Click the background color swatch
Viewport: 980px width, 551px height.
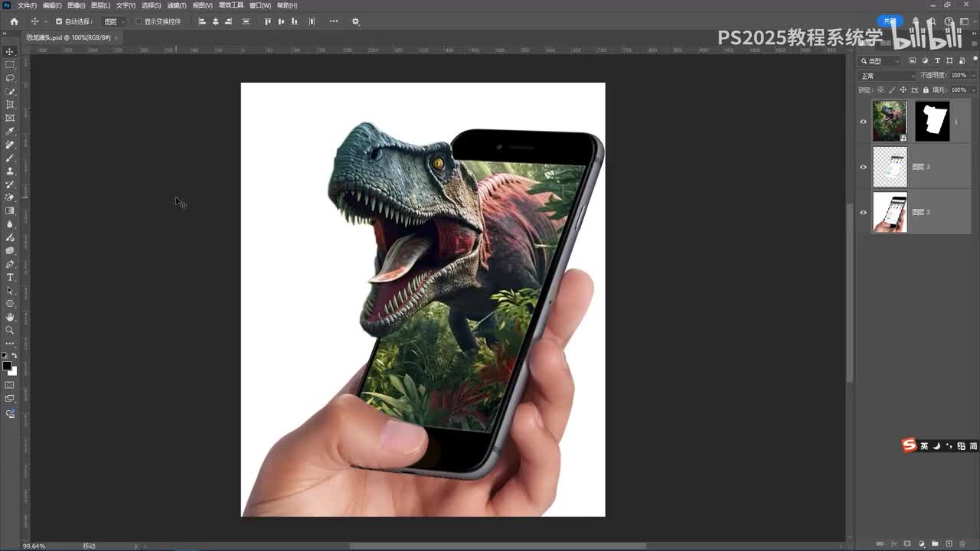[13, 371]
